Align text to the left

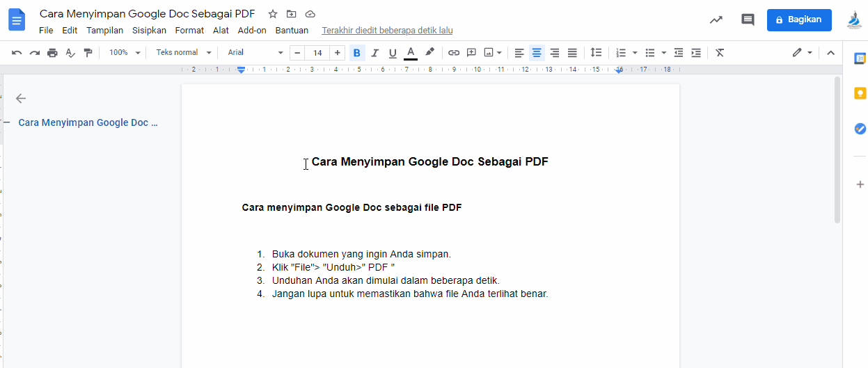click(519, 53)
